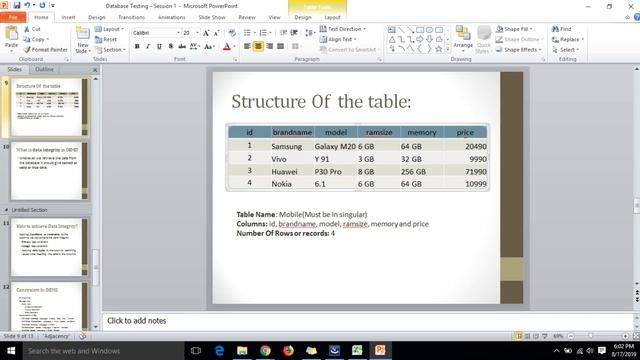Open the Font size combo box
This screenshot has height=360, width=640.
191,33
